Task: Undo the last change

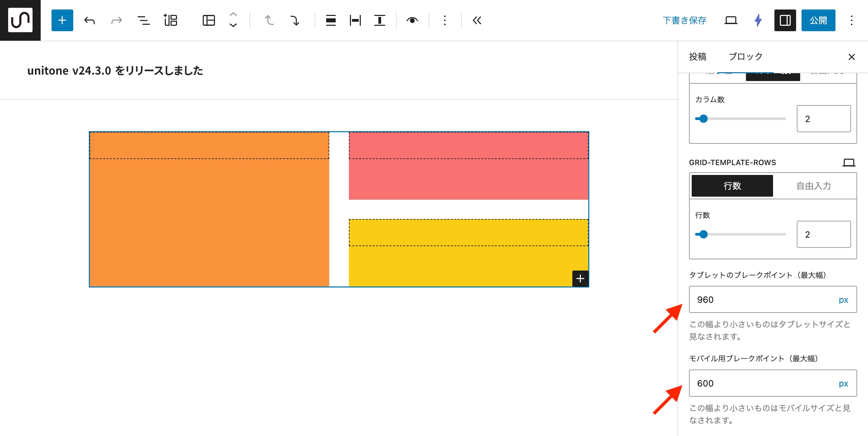Action: [90, 20]
